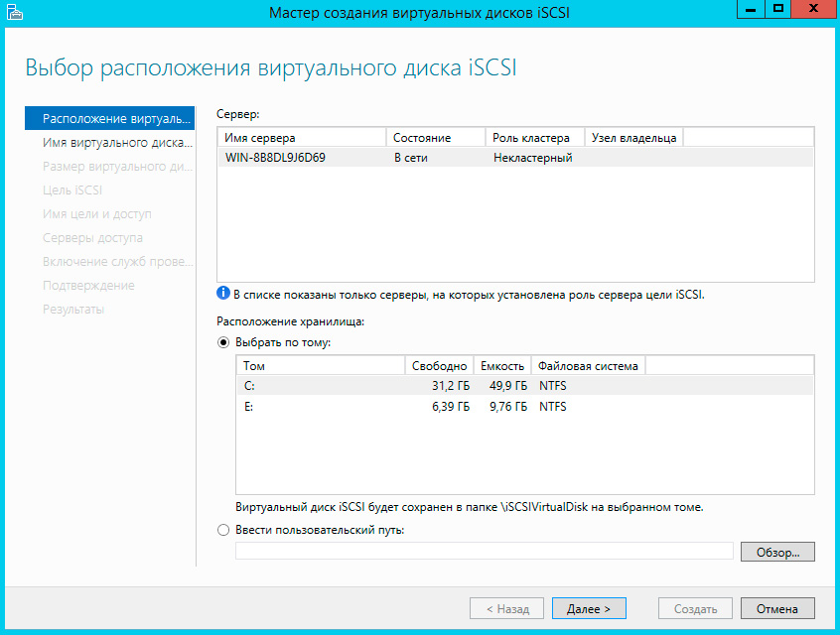Open the 'Включение служб прове...' wizard step
This screenshot has width=840, height=635.
click(109, 262)
